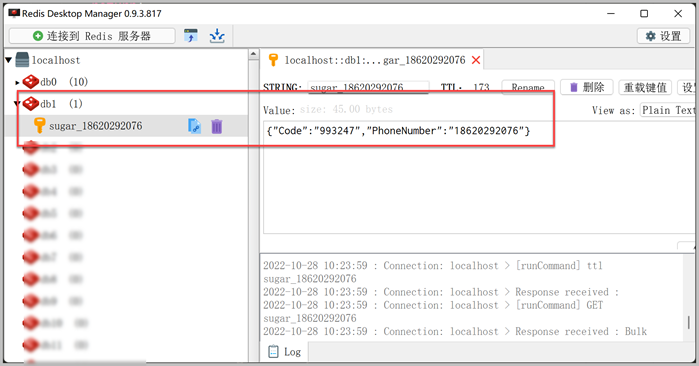Click the export connections download icon
The width and height of the screenshot is (699, 366).
point(217,36)
